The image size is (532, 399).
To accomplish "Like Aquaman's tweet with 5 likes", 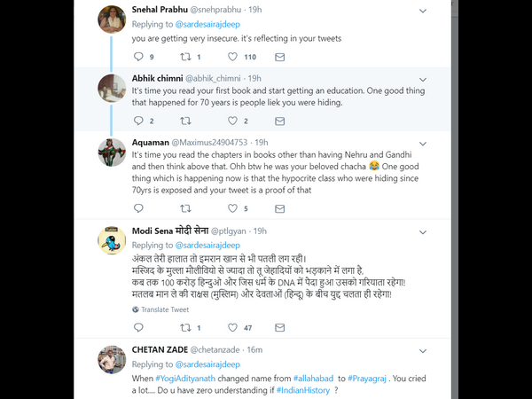I will pyautogui.click(x=232, y=208).
